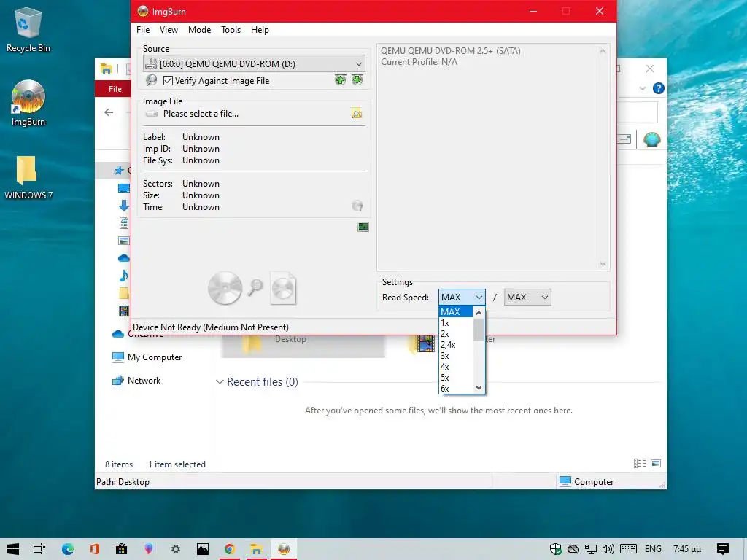Launch Microsoft Edge from taskbar
The width and height of the screenshot is (747, 560).
tap(68, 549)
